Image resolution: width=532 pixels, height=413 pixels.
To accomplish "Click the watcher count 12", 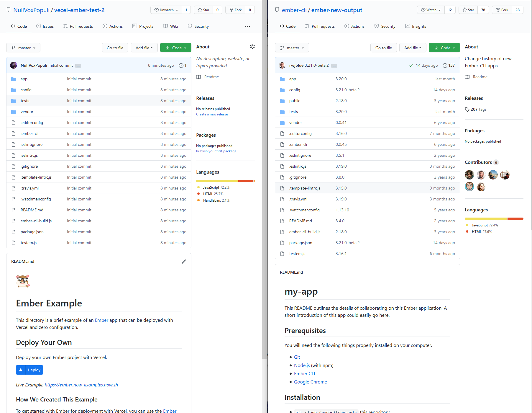I will coord(450,10).
